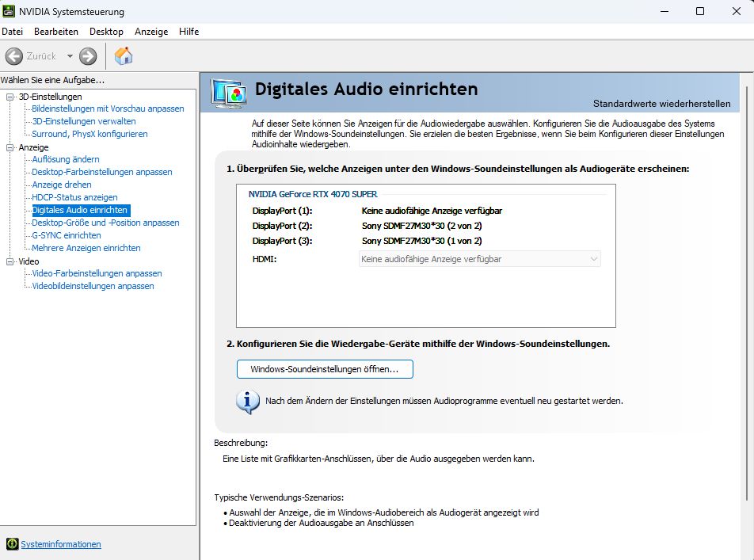Click the NVIDIA app icon in title bar
The image size is (754, 560).
[x=8, y=10]
